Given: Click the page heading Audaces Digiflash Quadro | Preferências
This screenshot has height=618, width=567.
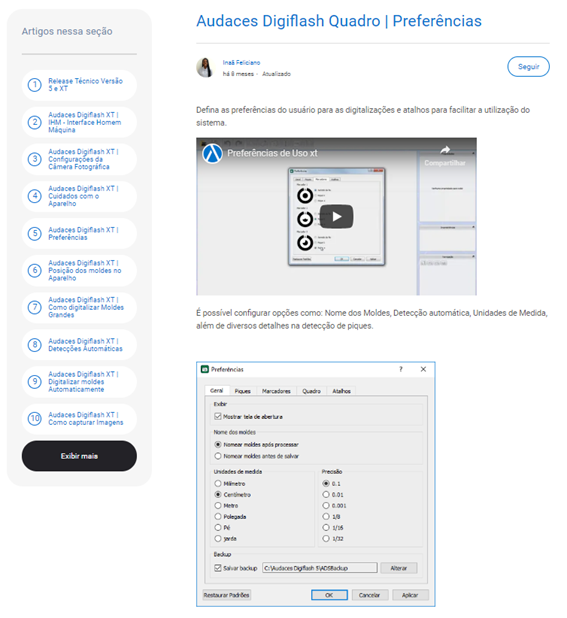Looking at the screenshot, I should click(x=339, y=21).
